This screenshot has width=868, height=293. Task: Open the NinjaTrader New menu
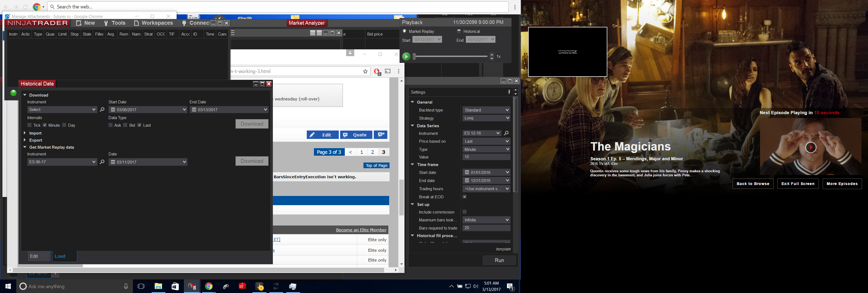click(86, 23)
